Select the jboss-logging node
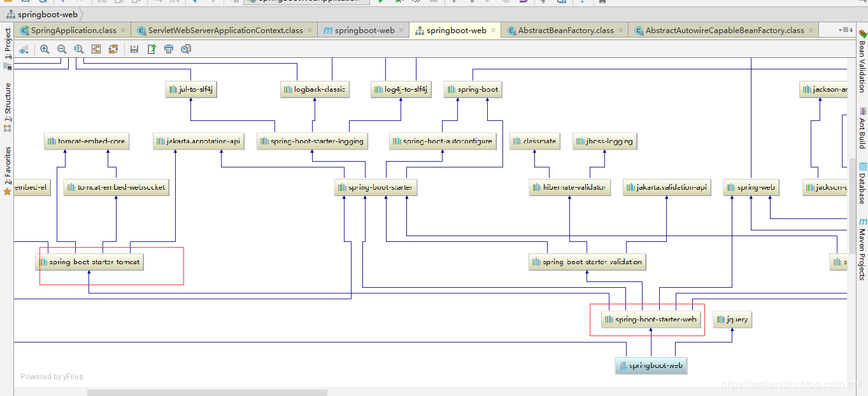This screenshot has width=868, height=396. [604, 141]
